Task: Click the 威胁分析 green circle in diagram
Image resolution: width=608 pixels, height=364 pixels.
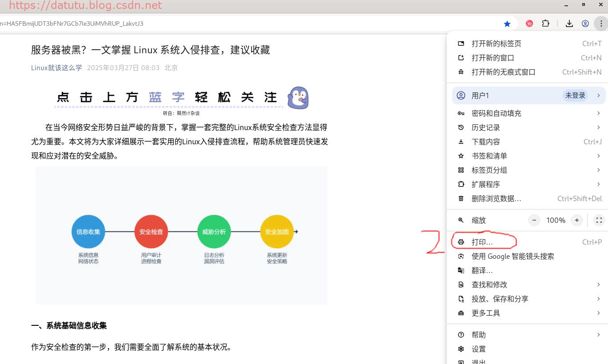Action: click(214, 231)
